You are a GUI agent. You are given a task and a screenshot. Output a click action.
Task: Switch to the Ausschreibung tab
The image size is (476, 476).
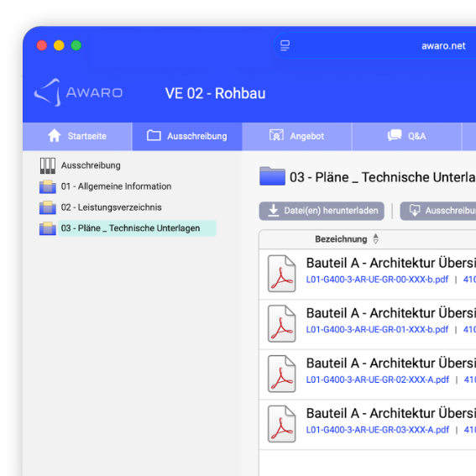pos(187,136)
